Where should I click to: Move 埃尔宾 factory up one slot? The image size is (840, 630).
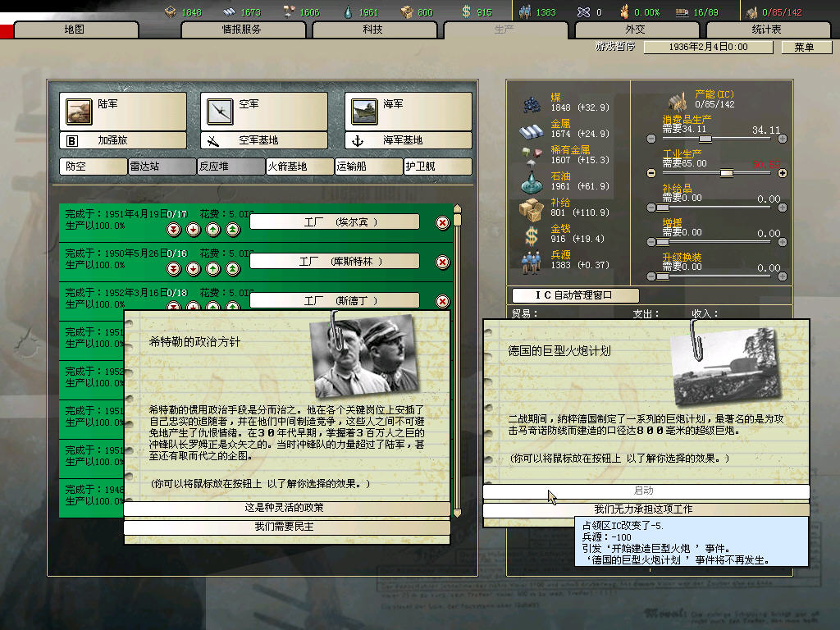[x=213, y=230]
